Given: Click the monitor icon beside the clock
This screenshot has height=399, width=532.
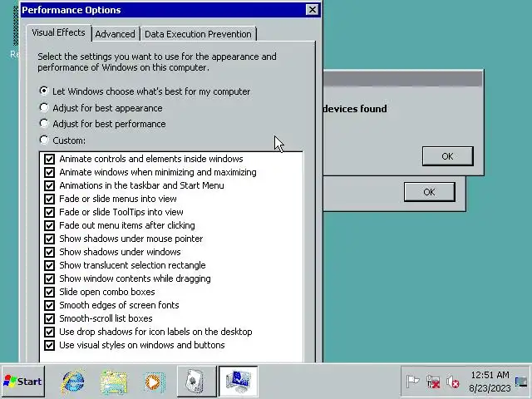Looking at the screenshot, I should coord(521,382).
